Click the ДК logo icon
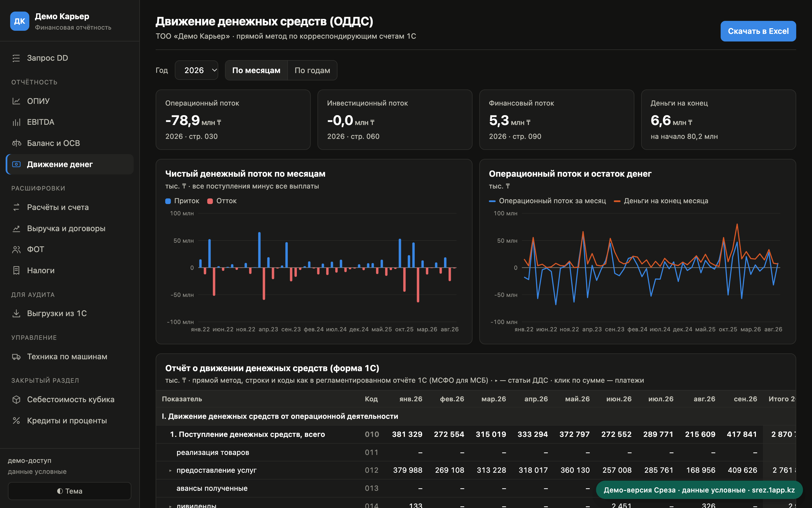This screenshot has width=812, height=508. 19,21
